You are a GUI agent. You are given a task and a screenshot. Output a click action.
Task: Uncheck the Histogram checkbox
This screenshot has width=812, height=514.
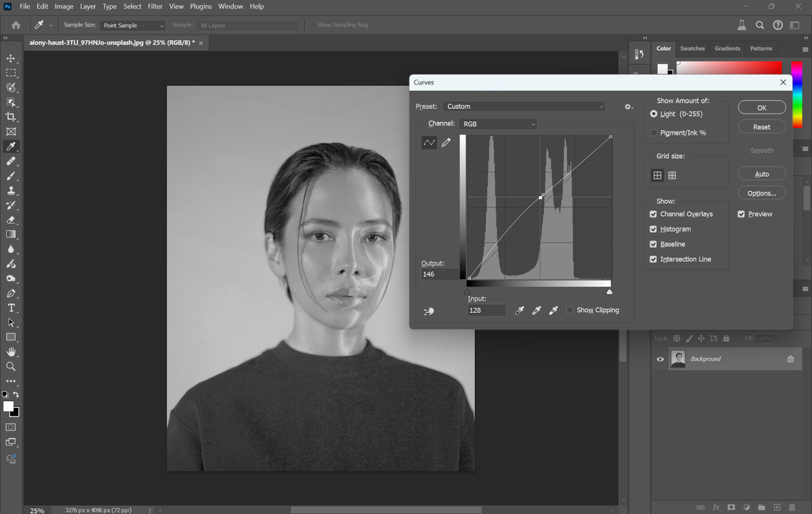(653, 229)
